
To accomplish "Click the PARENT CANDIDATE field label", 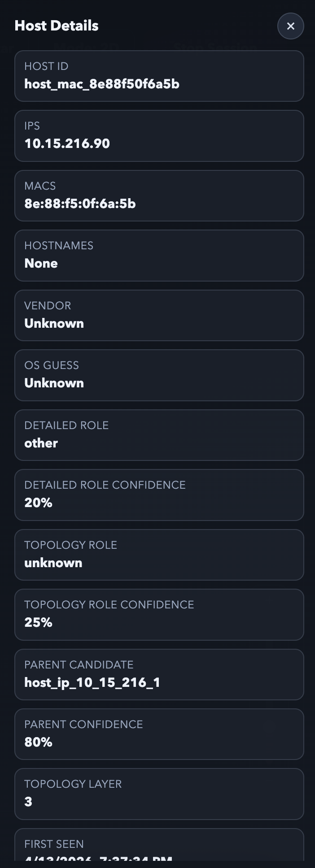I will 79,664.
